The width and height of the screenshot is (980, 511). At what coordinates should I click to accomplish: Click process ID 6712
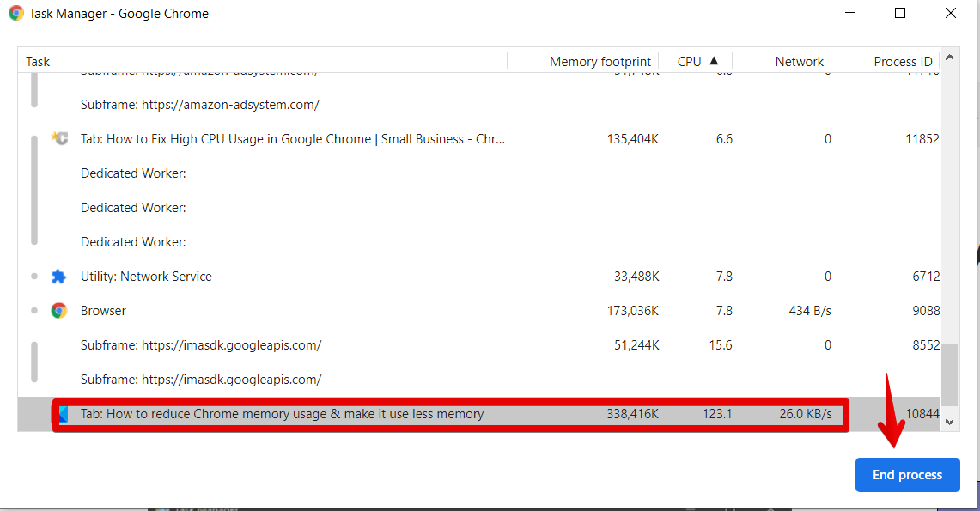click(x=926, y=277)
